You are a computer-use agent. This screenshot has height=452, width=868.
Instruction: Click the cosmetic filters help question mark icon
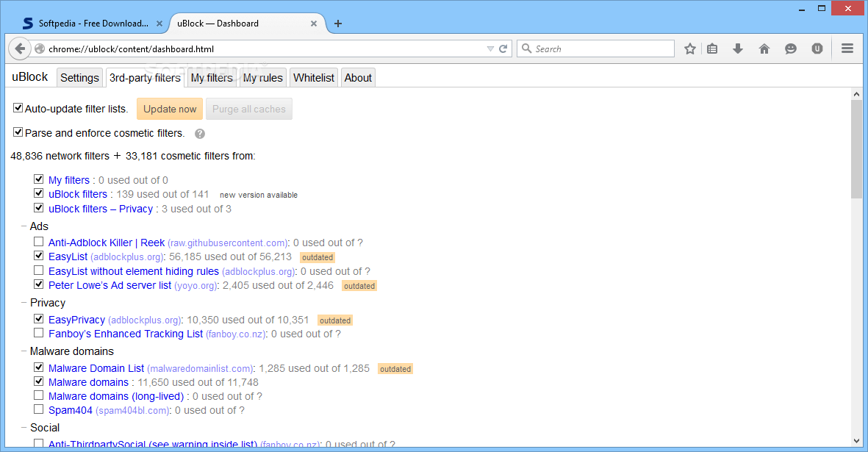tap(200, 134)
